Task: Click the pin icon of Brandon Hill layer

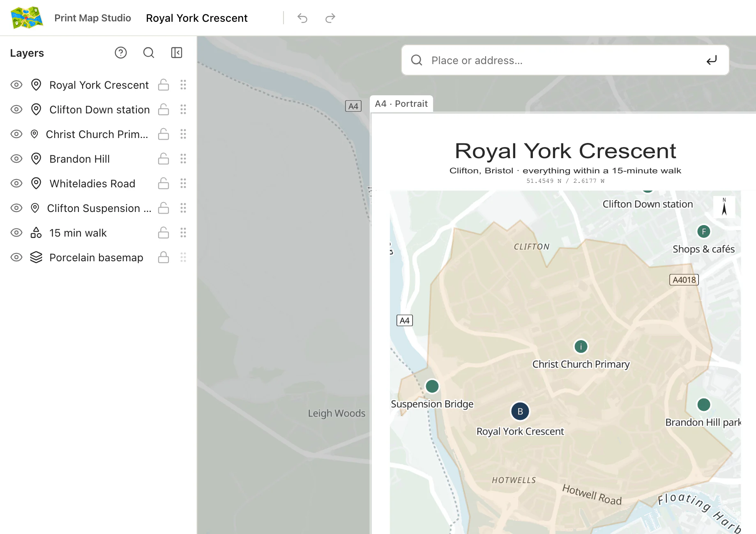Action: click(36, 159)
